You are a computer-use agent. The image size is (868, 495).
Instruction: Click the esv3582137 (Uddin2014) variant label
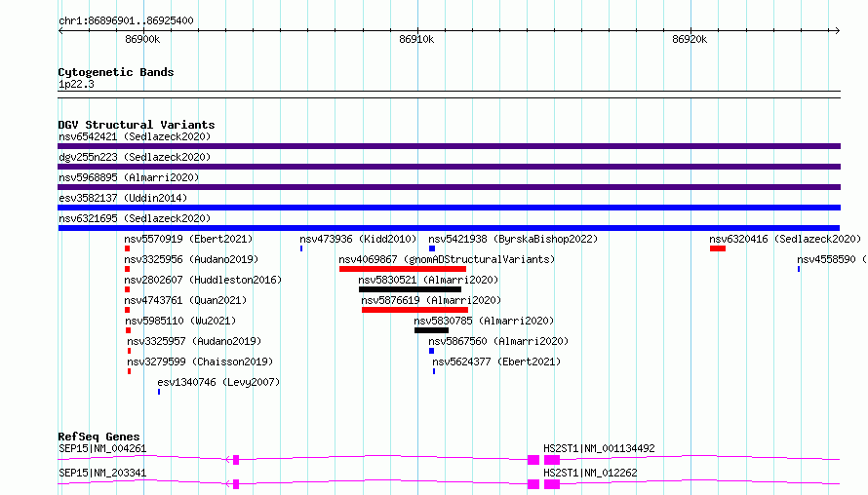(123, 198)
